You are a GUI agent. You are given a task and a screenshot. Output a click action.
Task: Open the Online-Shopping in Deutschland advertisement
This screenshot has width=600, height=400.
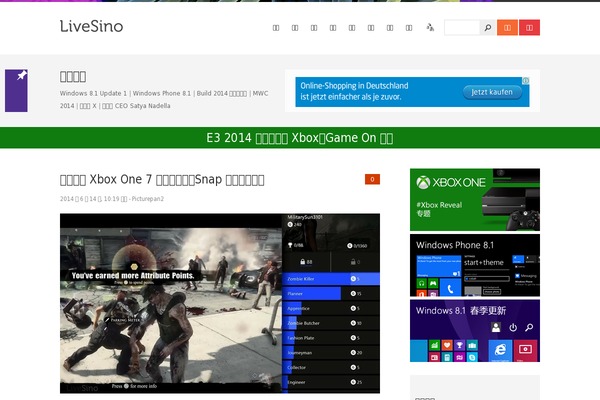[412, 92]
